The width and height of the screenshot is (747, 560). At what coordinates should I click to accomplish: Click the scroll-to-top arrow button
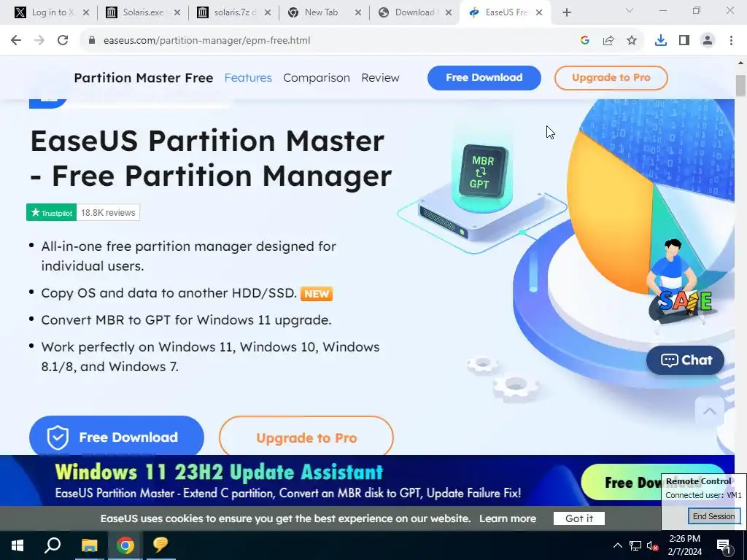(709, 411)
